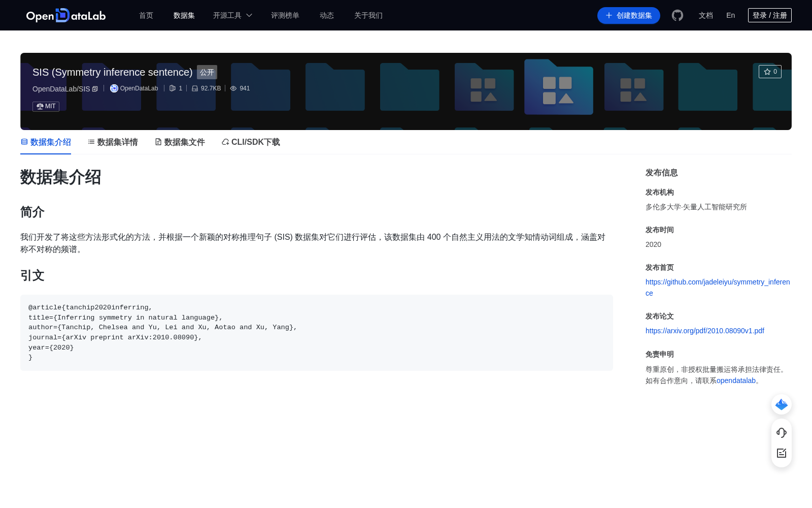Click the eye views icon beside 941
The image size is (812, 508).
pos(233,88)
